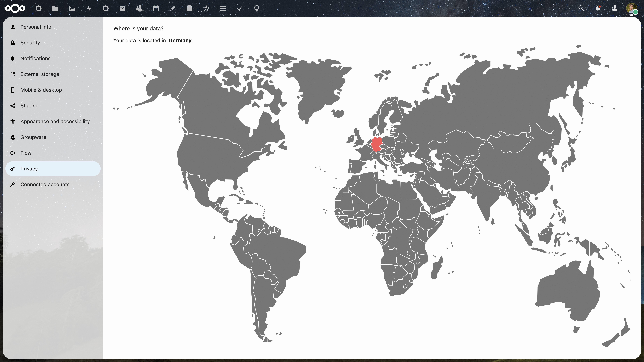Open the Contacts app icon
This screenshot has height=362, width=644.
139,8
